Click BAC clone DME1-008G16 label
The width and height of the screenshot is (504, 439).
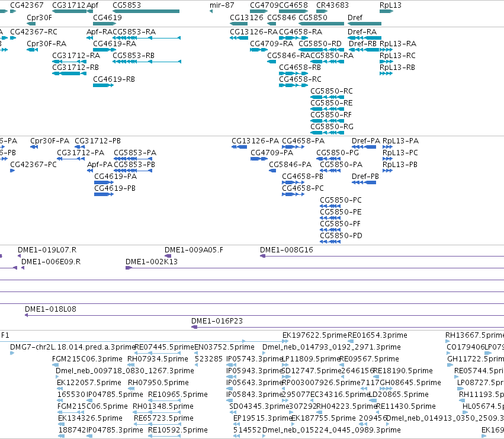coord(287,250)
